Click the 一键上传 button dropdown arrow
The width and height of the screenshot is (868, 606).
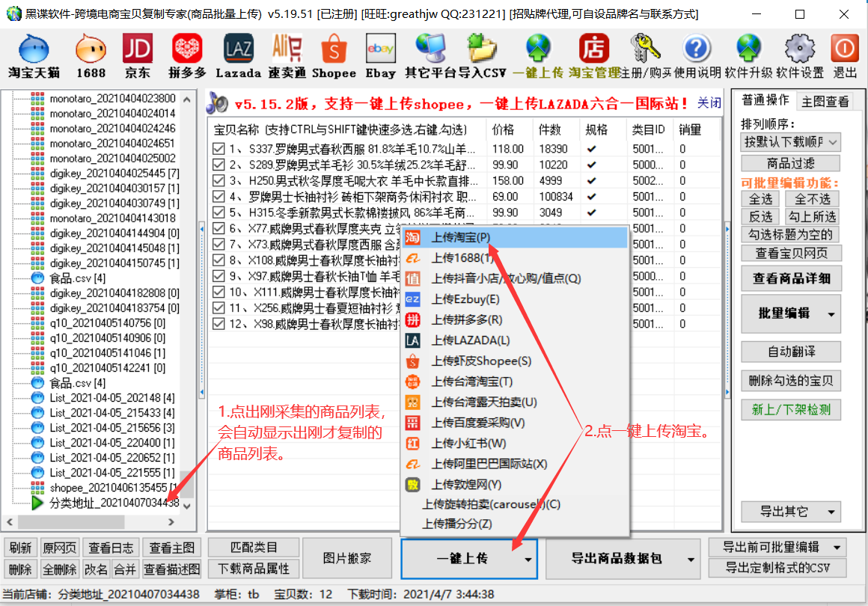(528, 560)
